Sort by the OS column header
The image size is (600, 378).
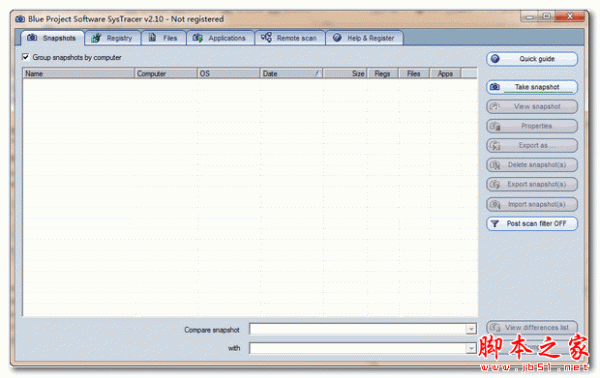(x=228, y=73)
